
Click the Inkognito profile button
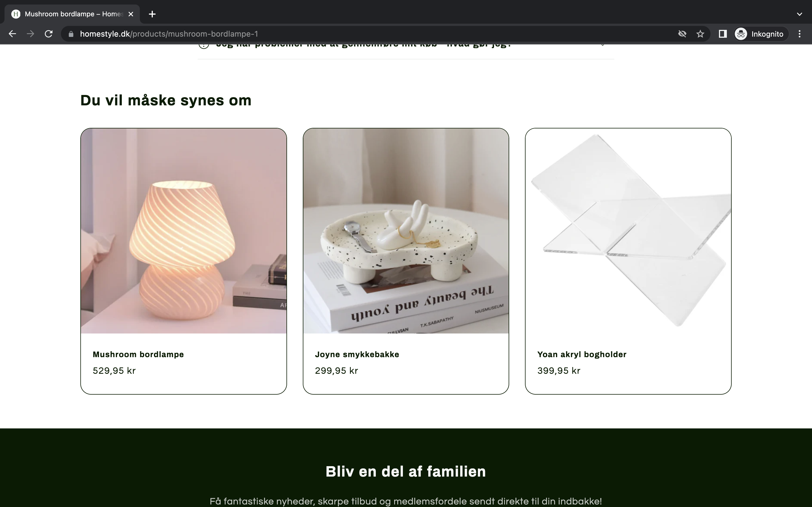pyautogui.click(x=761, y=34)
